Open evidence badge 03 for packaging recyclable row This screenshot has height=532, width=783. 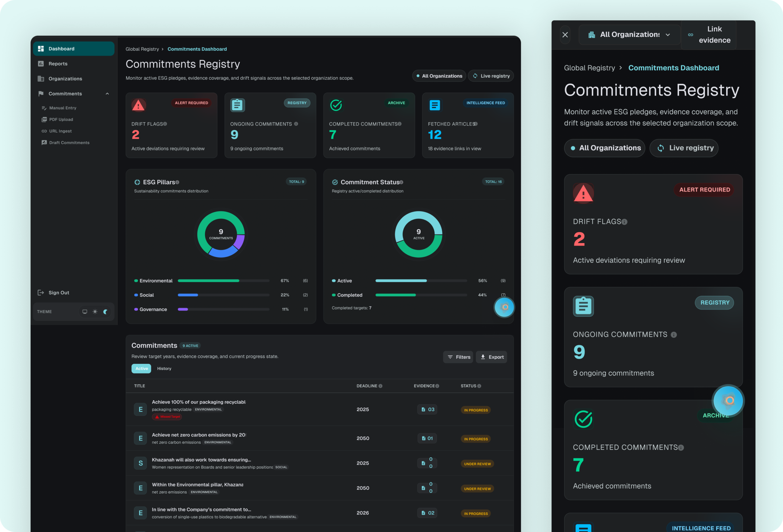[x=427, y=409]
